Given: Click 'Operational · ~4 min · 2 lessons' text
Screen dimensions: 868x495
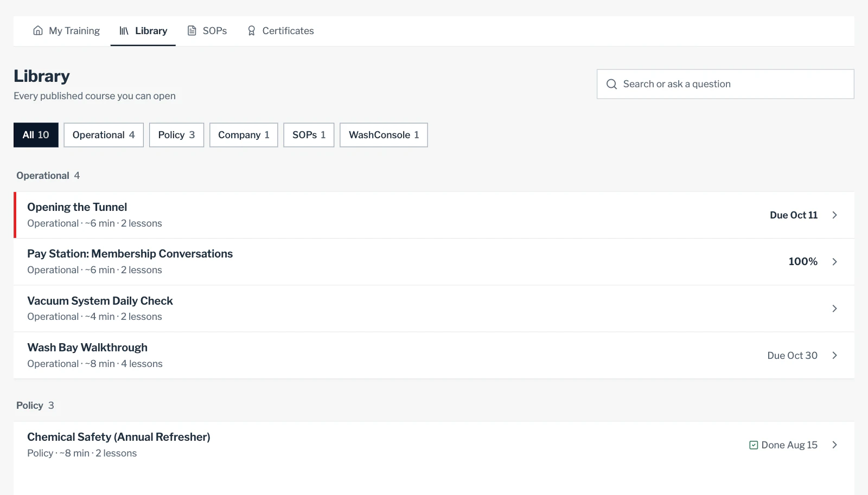Looking at the screenshot, I should click(x=94, y=317).
